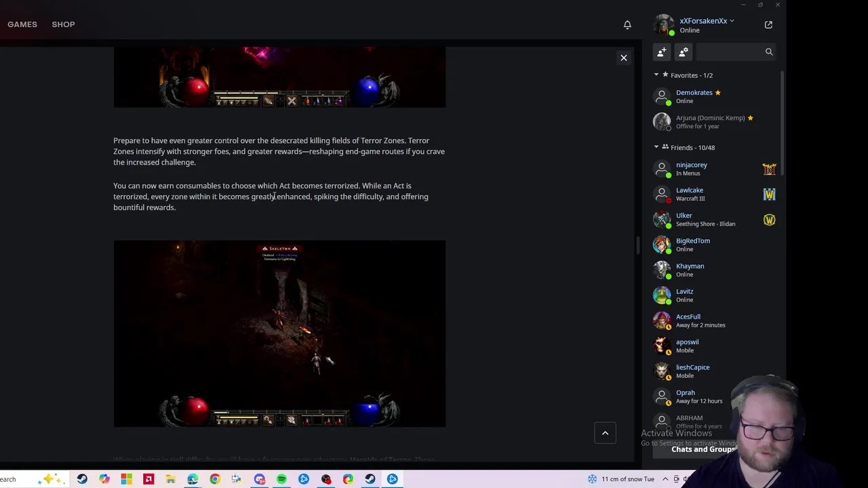Click the xXForsakenXx profile avatar
This screenshot has width=868, height=488.
[x=663, y=25]
